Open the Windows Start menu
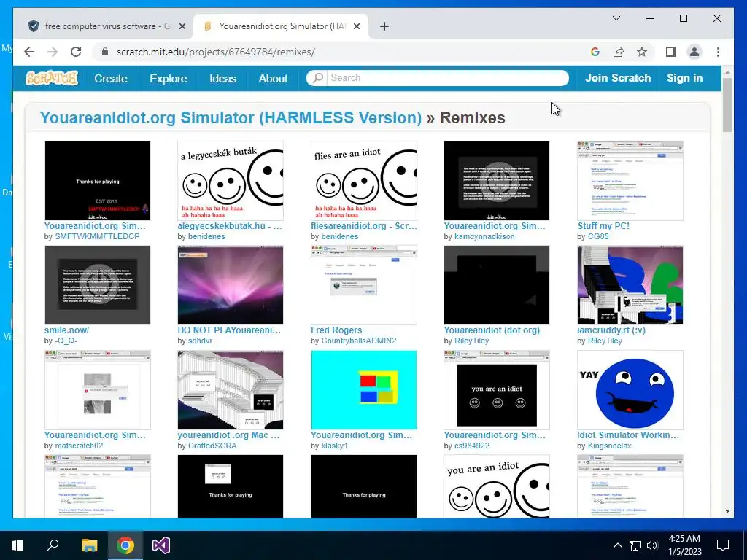The image size is (747, 560). (x=18, y=545)
